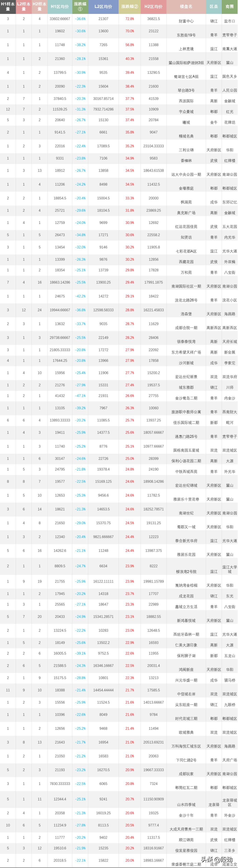Screen dimensions: 238x868
Task: Click the 西南财大 business district cell
Action: tap(230, 412)
